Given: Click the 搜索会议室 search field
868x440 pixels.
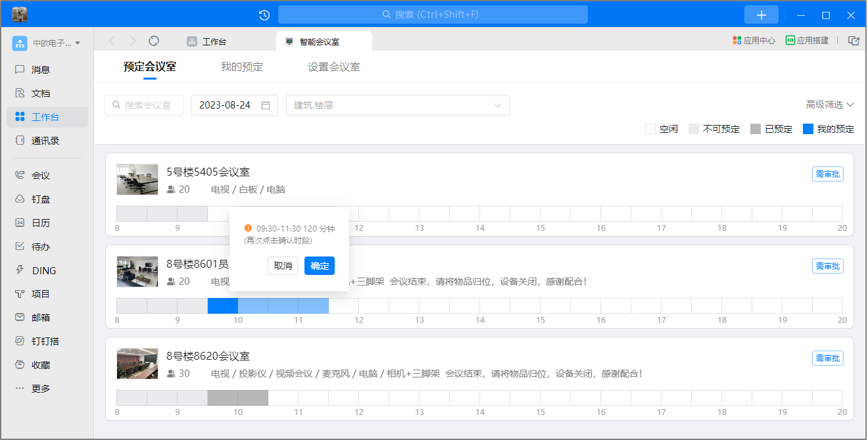Looking at the screenshot, I should point(144,105).
